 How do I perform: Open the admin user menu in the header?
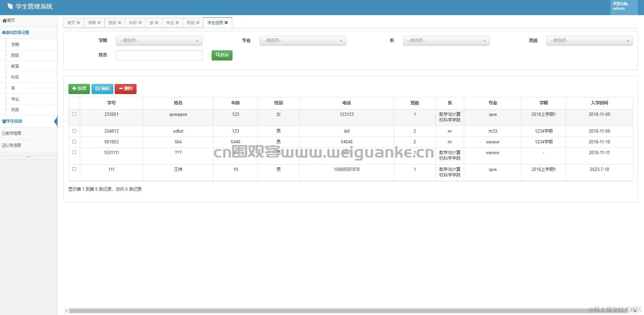pyautogui.click(x=624, y=7)
